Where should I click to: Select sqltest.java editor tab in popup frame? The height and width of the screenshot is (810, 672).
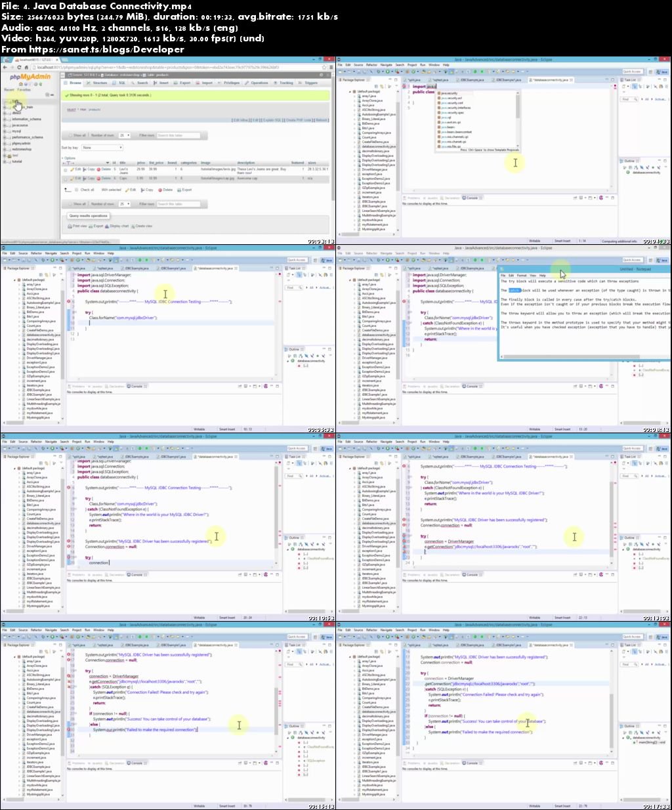(440, 80)
